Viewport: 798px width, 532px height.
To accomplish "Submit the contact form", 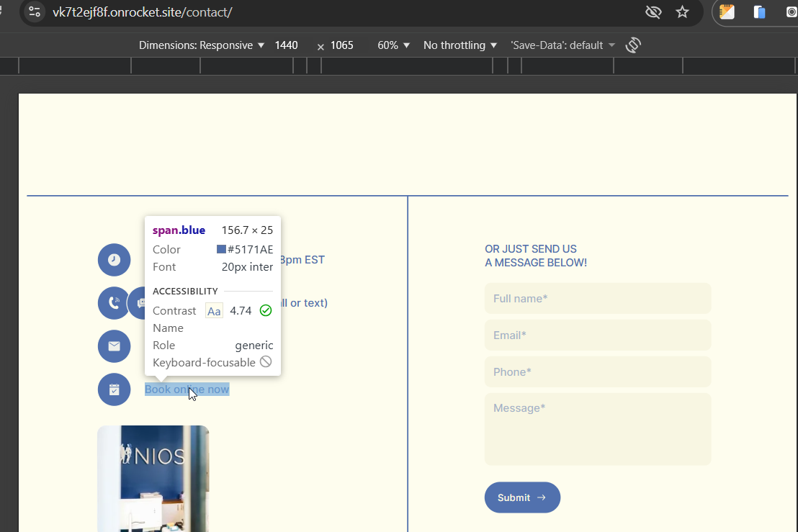I will click(522, 497).
